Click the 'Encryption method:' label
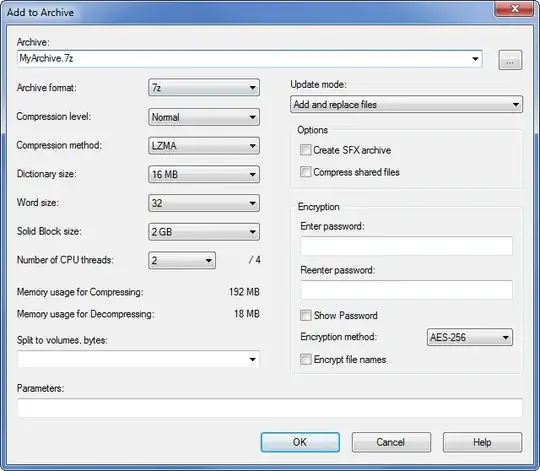Image resolution: width=540 pixels, height=471 pixels. click(339, 337)
